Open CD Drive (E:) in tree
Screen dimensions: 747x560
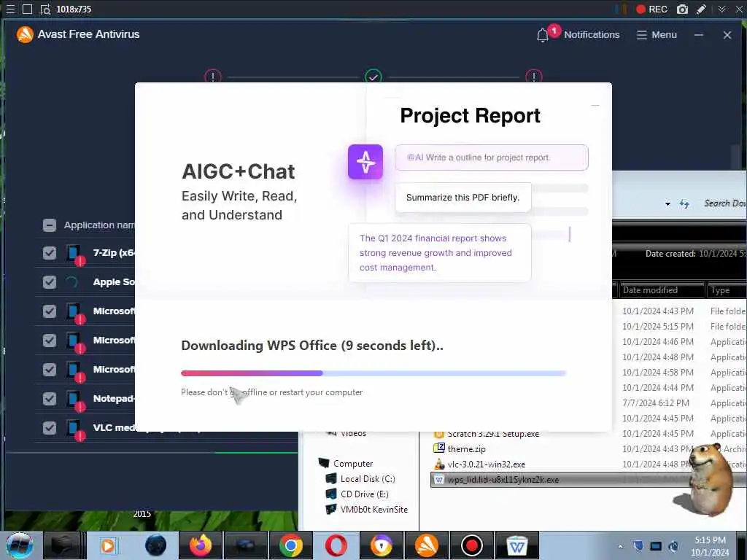pos(365,494)
